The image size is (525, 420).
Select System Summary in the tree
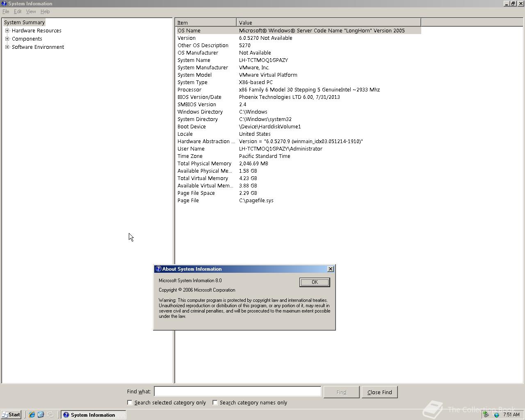[x=24, y=23]
